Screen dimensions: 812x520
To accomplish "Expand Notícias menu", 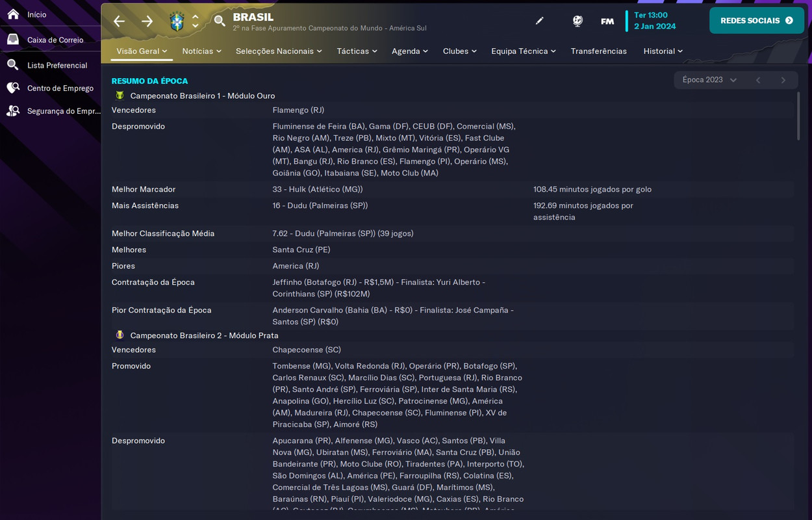I will coord(201,51).
